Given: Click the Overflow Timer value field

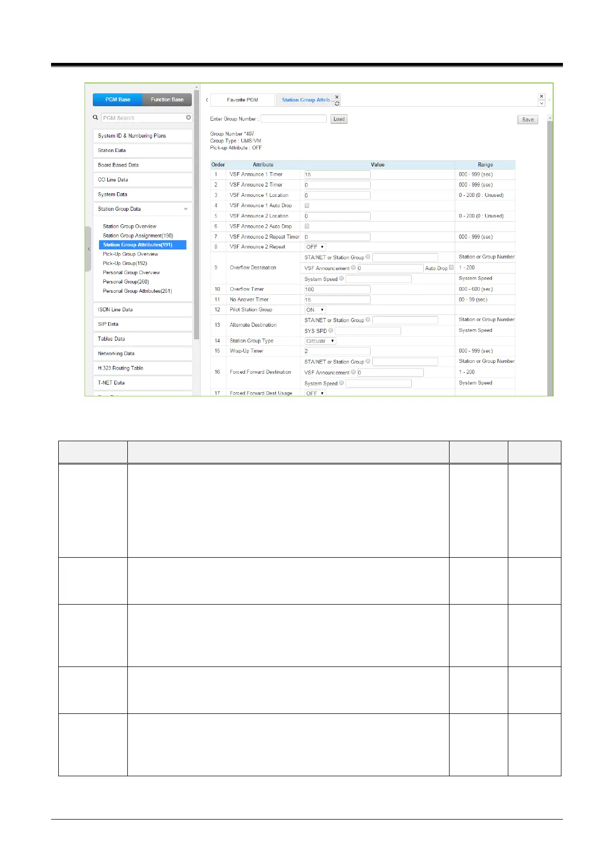Looking at the screenshot, I should [x=337, y=289].
